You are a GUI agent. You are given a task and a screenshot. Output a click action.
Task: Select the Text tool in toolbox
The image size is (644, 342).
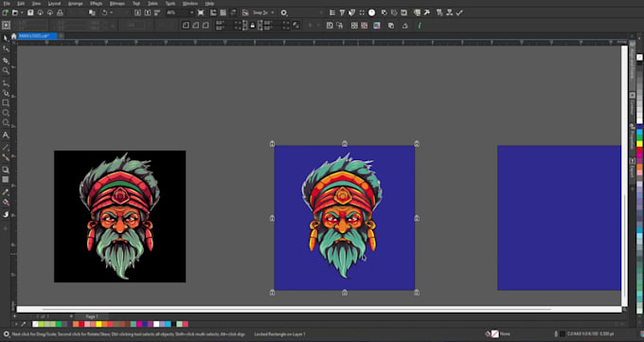click(x=6, y=135)
